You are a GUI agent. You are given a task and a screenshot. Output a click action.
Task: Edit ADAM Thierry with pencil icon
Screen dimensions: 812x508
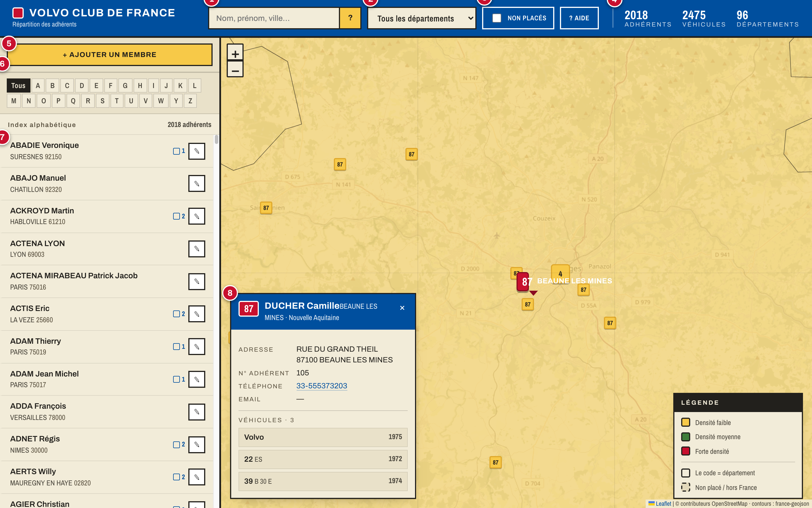pos(197,347)
